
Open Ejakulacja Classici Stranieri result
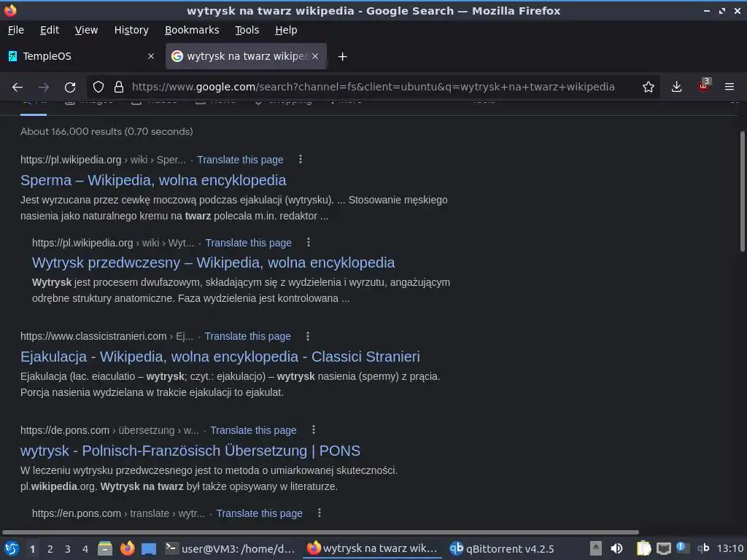[x=220, y=357]
